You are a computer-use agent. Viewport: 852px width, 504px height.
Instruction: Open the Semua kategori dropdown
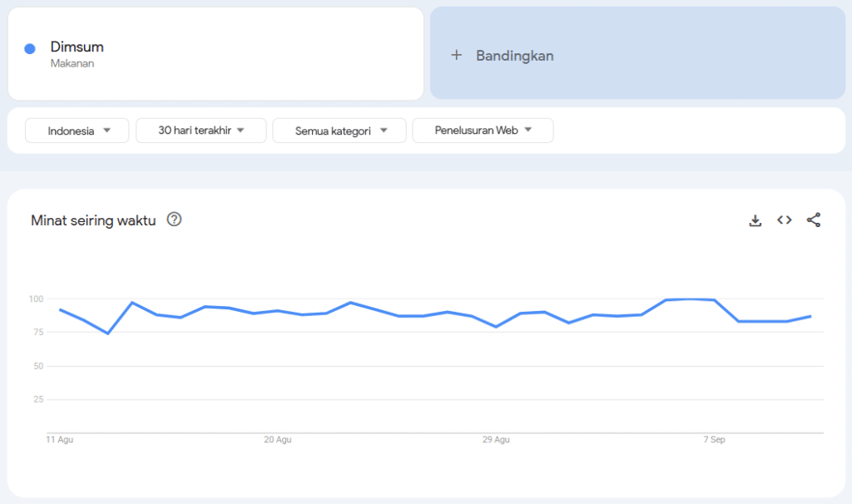[x=339, y=131]
